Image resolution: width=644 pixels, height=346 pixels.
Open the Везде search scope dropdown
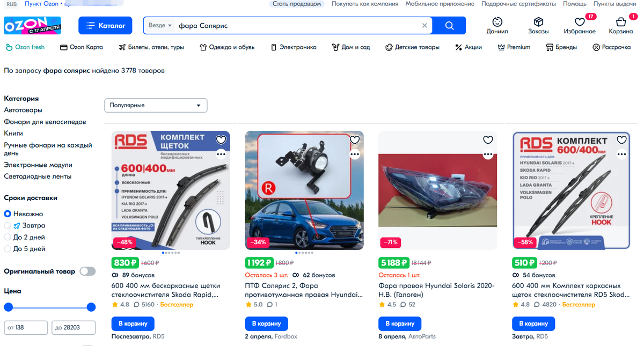point(160,25)
